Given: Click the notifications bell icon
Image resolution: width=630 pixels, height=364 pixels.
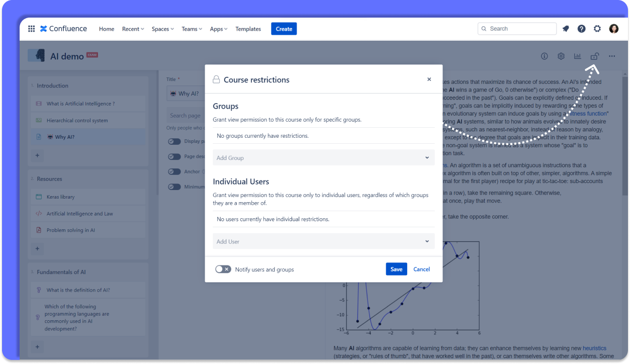Looking at the screenshot, I should [x=566, y=29].
